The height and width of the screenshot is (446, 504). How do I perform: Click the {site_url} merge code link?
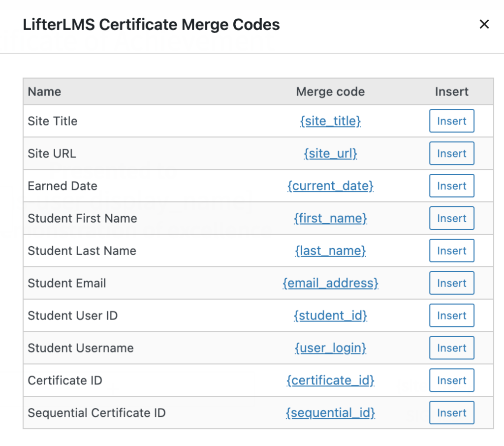[331, 153]
